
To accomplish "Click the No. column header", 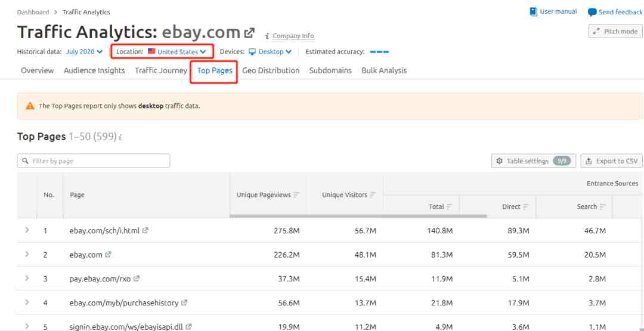I will point(49,195).
